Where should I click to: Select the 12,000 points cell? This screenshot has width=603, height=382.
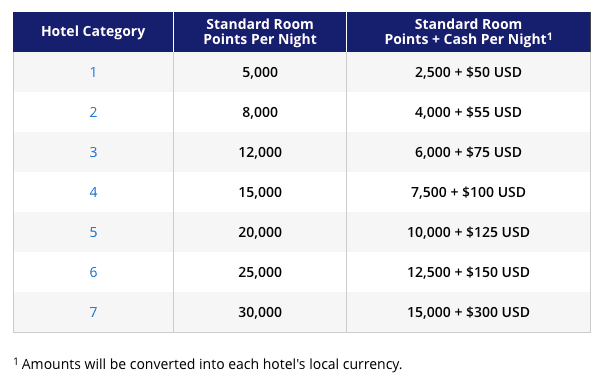click(x=260, y=152)
